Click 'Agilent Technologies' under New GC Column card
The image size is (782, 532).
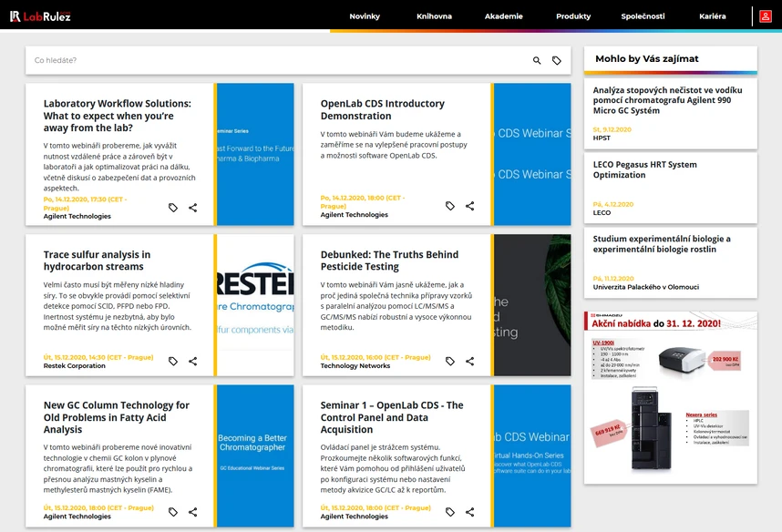(x=77, y=516)
